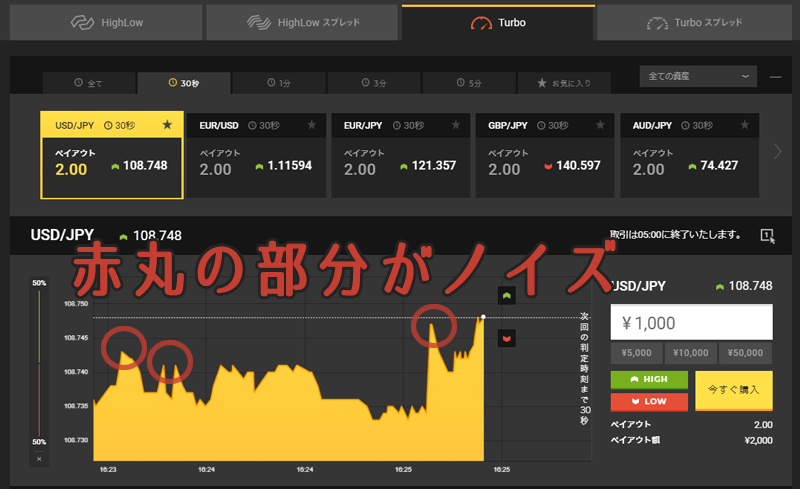Select the 3分 duration filter

[x=374, y=83]
